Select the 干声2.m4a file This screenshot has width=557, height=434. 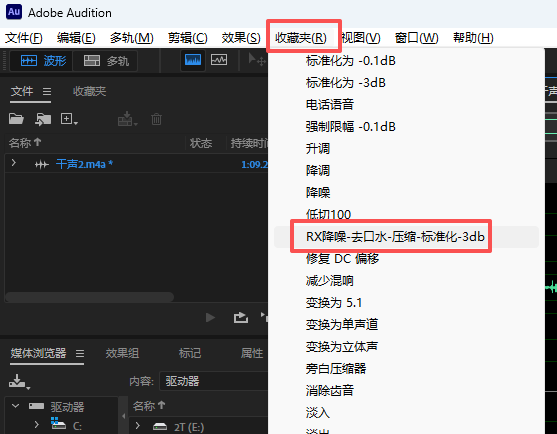(x=84, y=164)
